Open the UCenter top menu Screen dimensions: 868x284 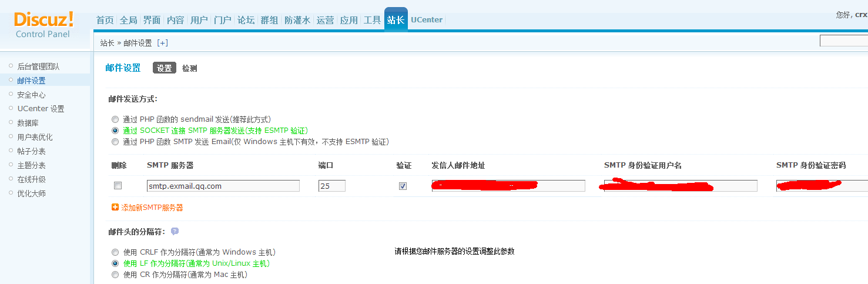(x=427, y=20)
